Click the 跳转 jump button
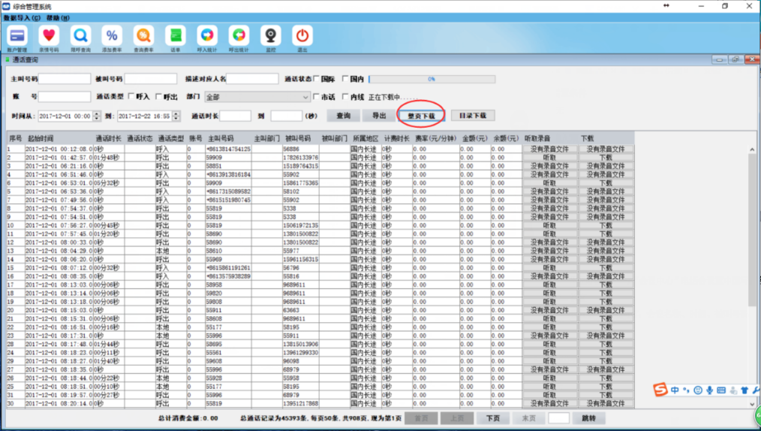This screenshot has width=761, height=431. point(589,418)
